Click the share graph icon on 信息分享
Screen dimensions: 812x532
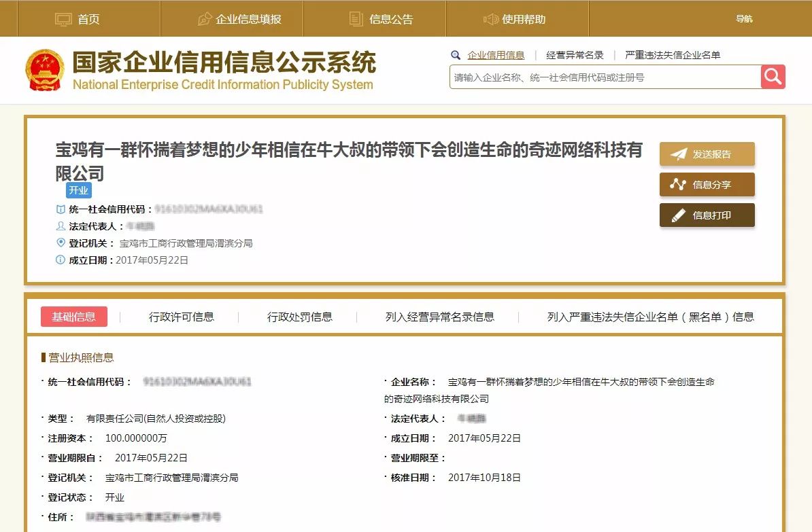pyautogui.click(x=678, y=184)
